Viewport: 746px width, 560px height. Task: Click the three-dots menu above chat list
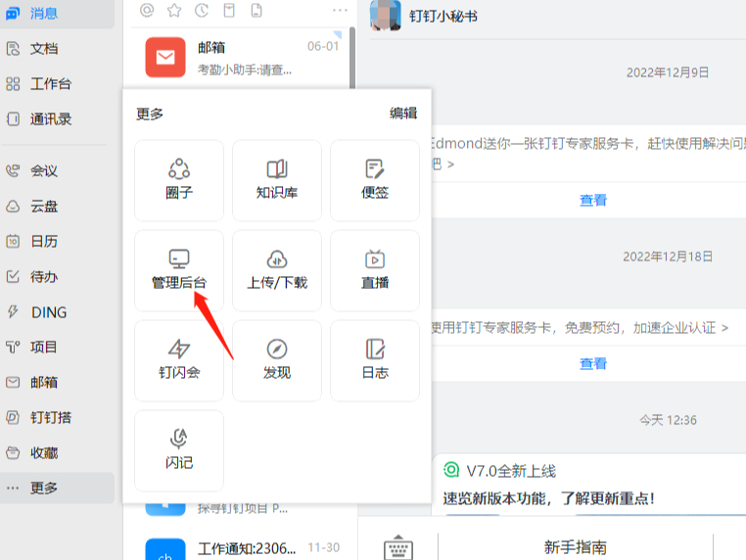coord(340,10)
